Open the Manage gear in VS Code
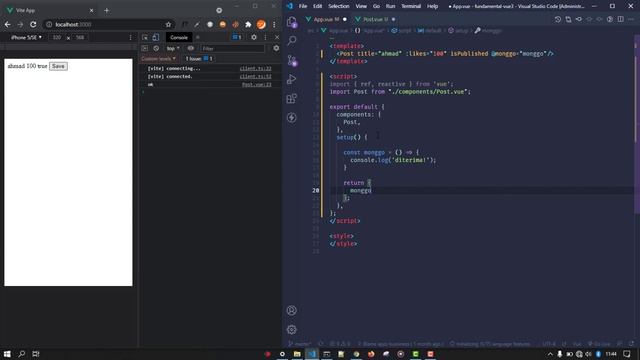This screenshot has height=360, width=640. 292,329
